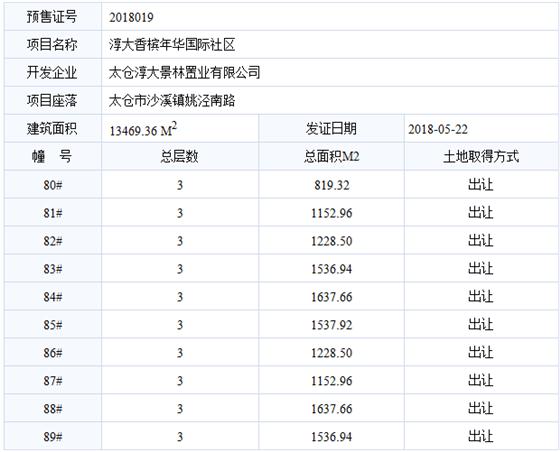Click 出让 in row 82#
This screenshot has width=560, height=452.
481,241
